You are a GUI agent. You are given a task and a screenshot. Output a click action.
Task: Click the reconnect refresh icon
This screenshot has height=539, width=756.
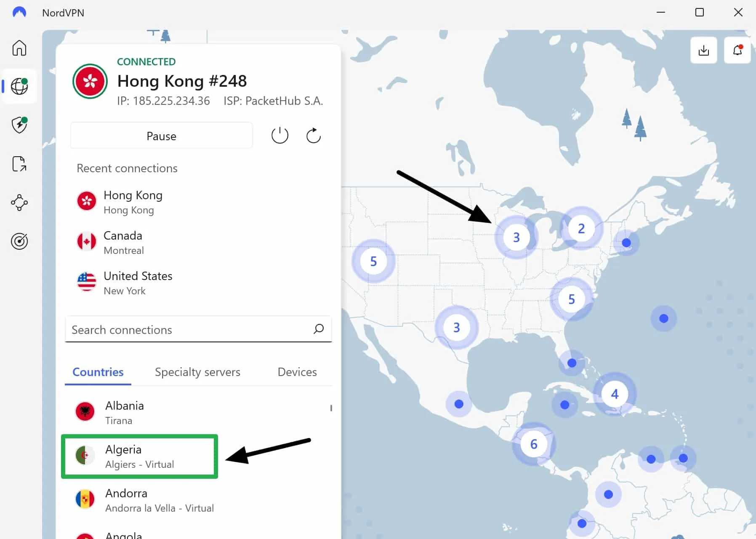click(x=313, y=136)
